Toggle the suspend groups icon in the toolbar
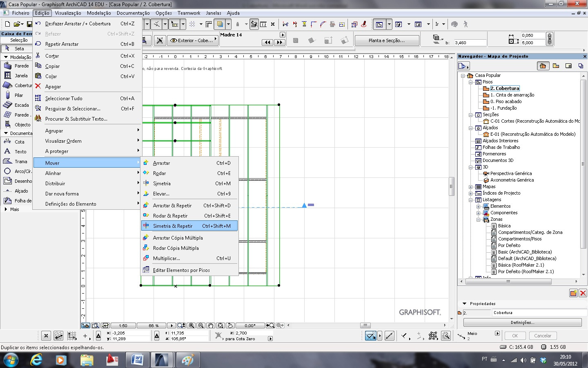Image resolution: width=588 pixels, height=368 pixels. 254,24
